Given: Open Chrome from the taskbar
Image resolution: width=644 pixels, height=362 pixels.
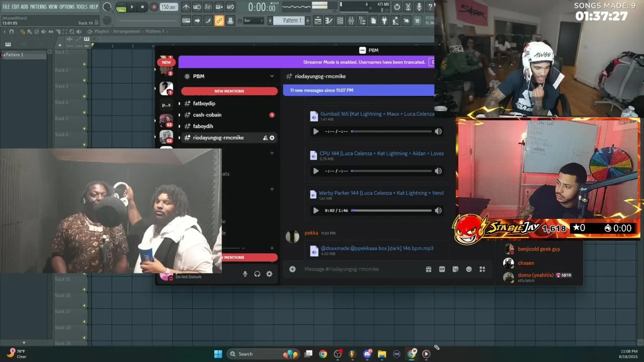Looking at the screenshot, I should [x=323, y=354].
